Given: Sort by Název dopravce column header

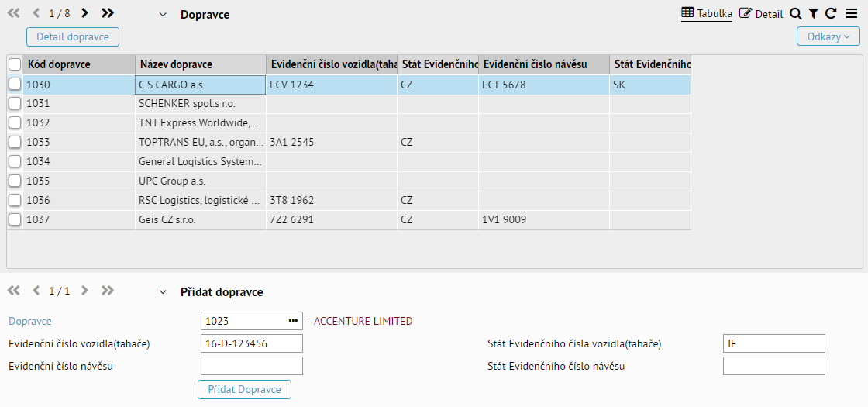Looking at the screenshot, I should (201, 65).
